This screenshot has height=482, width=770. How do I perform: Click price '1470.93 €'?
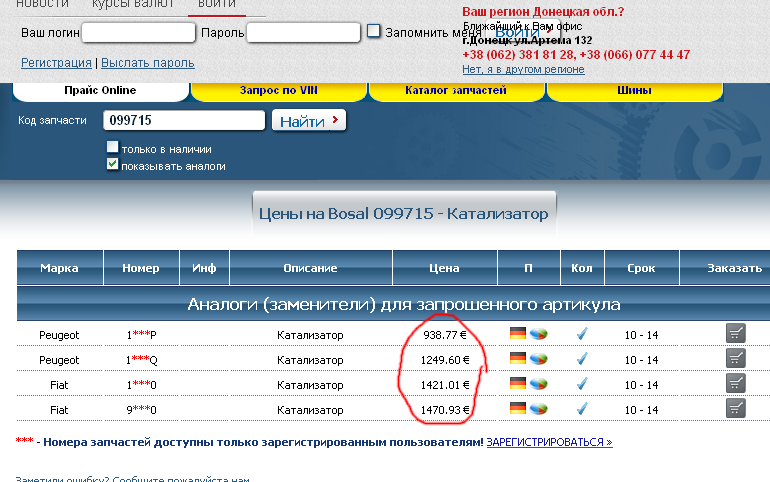(445, 410)
